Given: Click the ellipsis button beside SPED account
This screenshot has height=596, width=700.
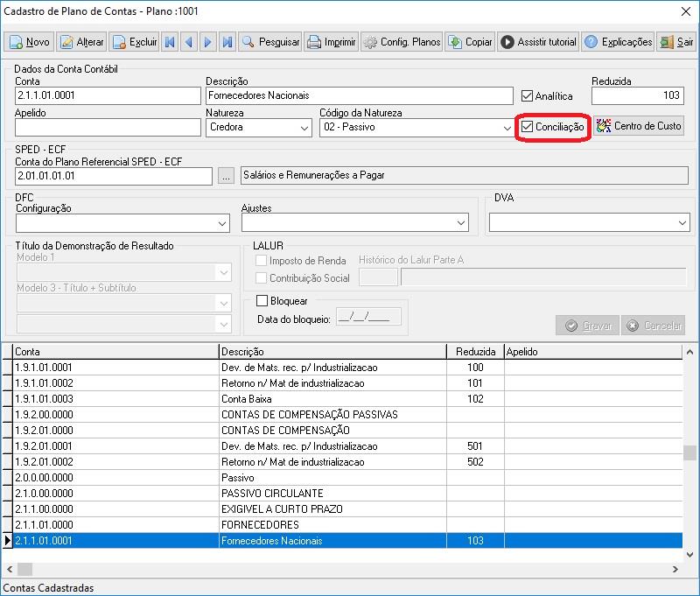Looking at the screenshot, I should 227,176.
